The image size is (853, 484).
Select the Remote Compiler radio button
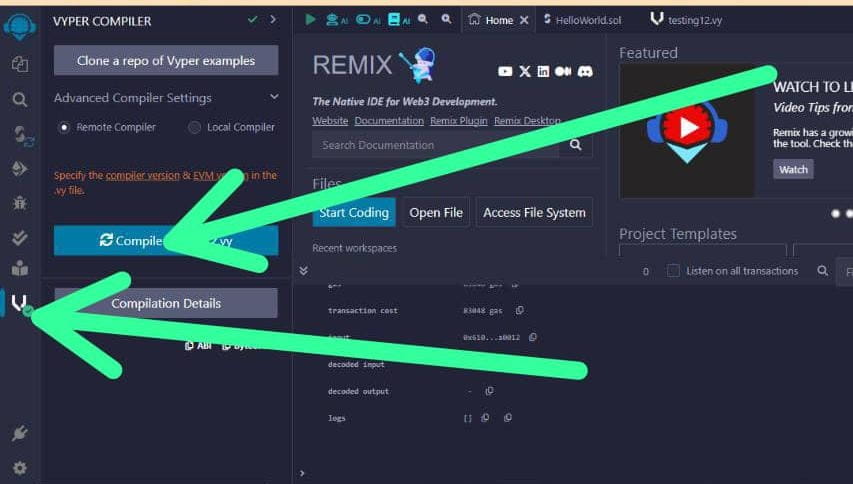pos(65,127)
